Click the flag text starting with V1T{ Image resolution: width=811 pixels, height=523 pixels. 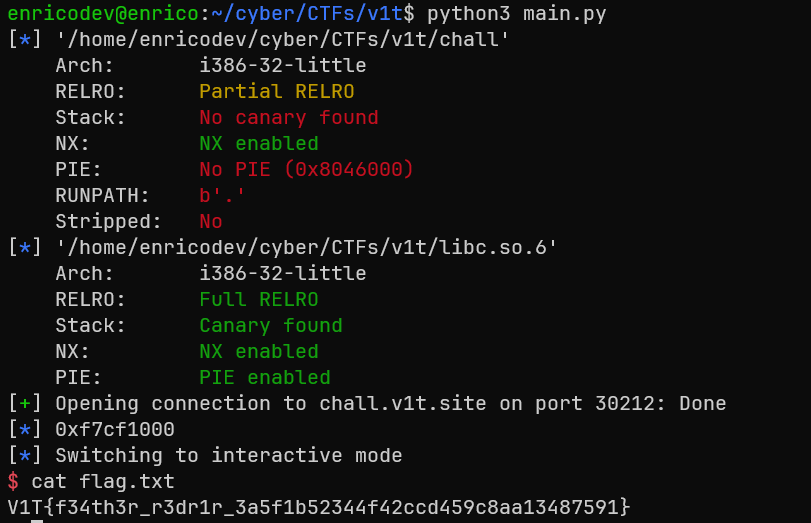[318, 508]
